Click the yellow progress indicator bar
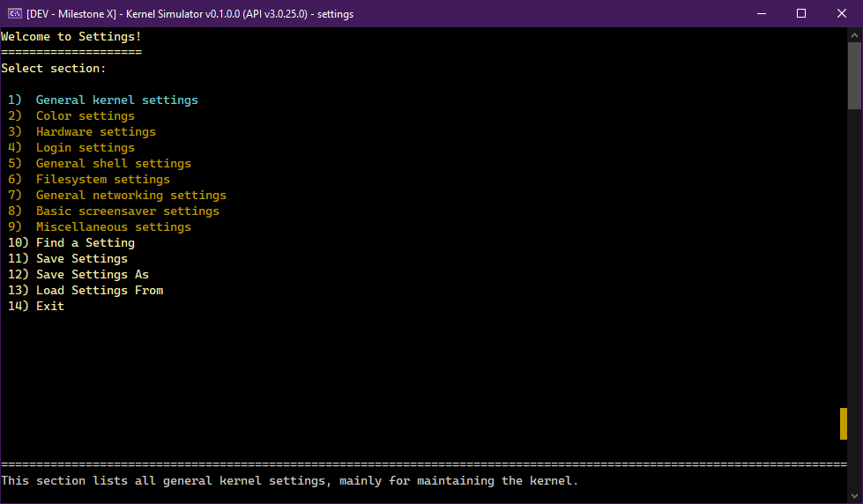The height and width of the screenshot is (504, 863). coord(844,423)
